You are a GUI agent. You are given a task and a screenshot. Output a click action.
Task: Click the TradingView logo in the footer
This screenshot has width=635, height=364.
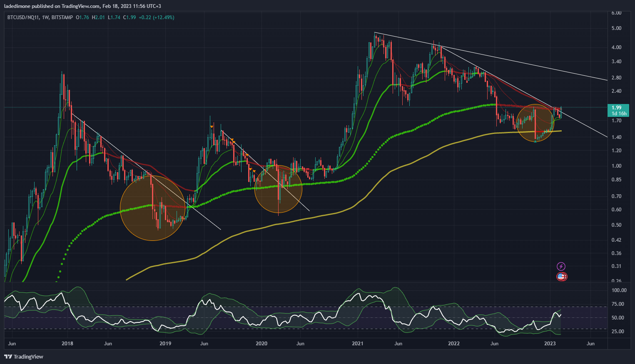[24, 357]
